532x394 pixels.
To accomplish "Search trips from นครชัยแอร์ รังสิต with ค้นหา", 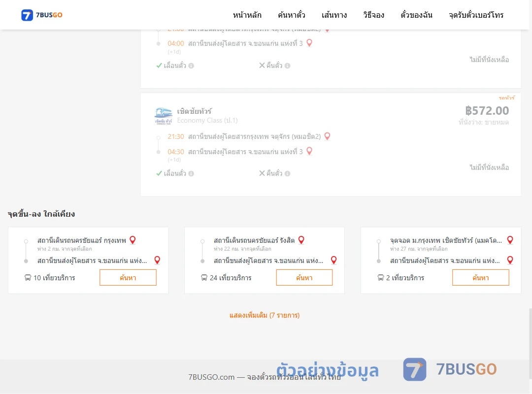I will (304, 278).
